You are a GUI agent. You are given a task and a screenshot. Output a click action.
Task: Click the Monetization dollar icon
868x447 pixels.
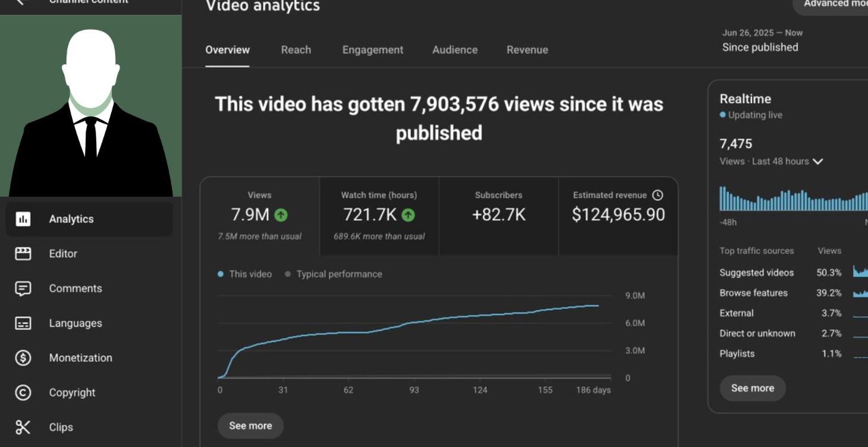click(23, 358)
